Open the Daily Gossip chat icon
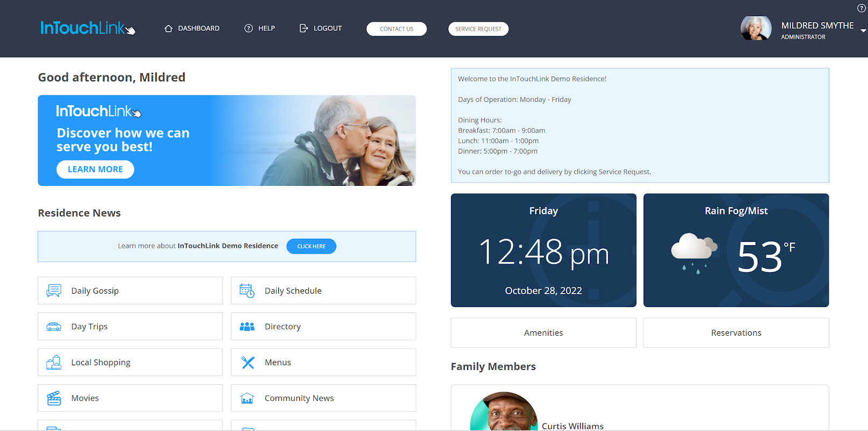 click(x=54, y=291)
